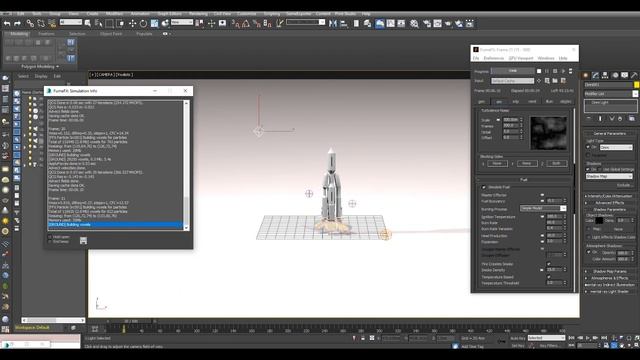Image resolution: width=640 pixels, height=360 pixels.
Task: Open the Burning Process dropdown
Action: [543, 208]
